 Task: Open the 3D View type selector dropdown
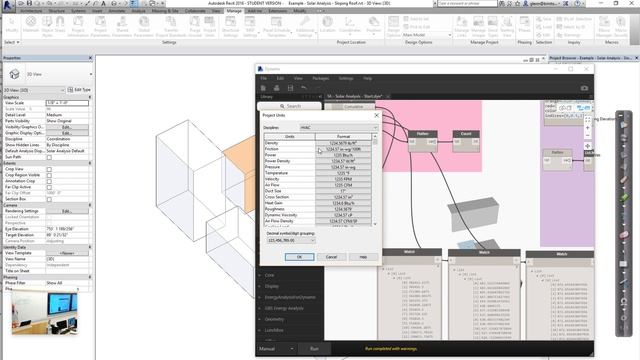[48, 74]
